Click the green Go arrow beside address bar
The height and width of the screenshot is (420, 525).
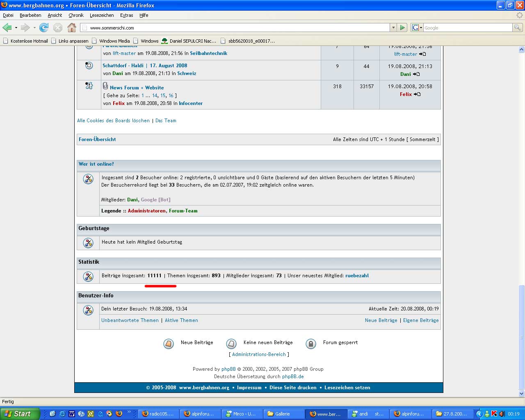click(x=402, y=27)
